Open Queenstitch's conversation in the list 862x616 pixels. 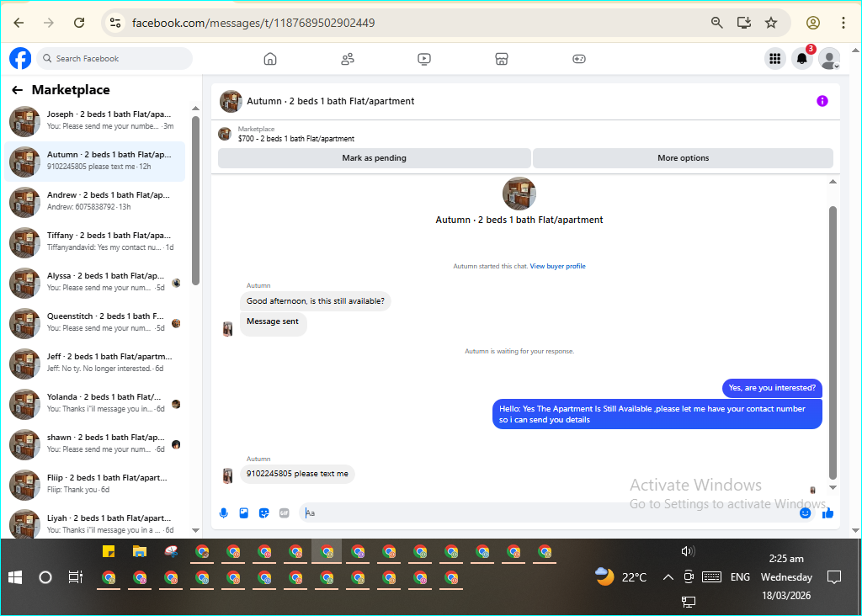point(94,323)
